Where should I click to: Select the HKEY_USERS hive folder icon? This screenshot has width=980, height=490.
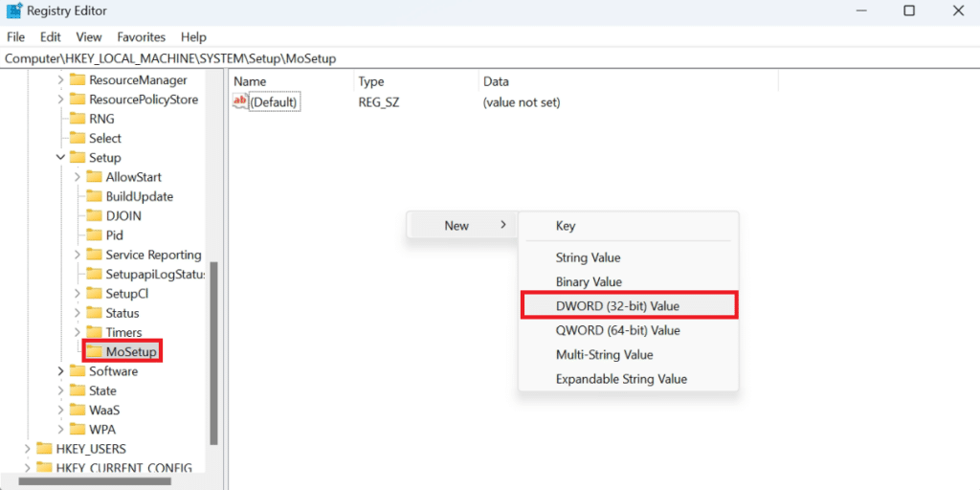pos(44,449)
